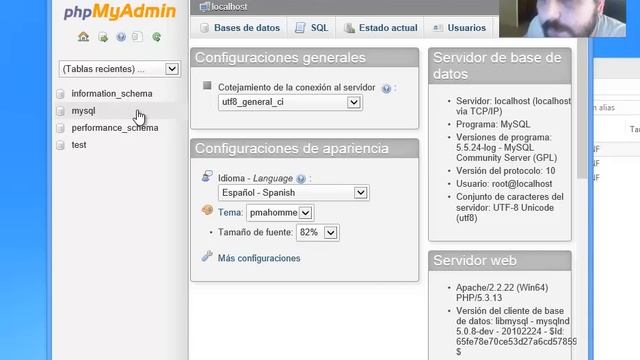Open the test database
Image resolution: width=640 pixels, height=360 pixels.
point(79,145)
